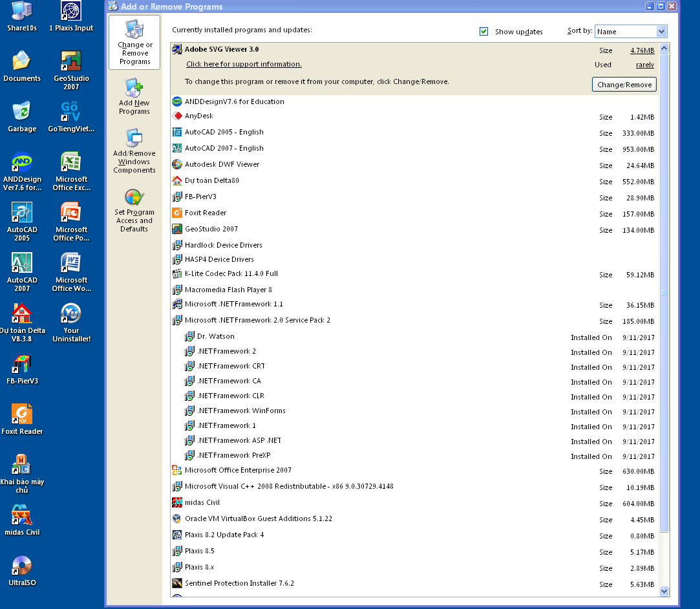The width and height of the screenshot is (700, 609).
Task: Click the scrollbar down arrow
Action: tap(664, 591)
